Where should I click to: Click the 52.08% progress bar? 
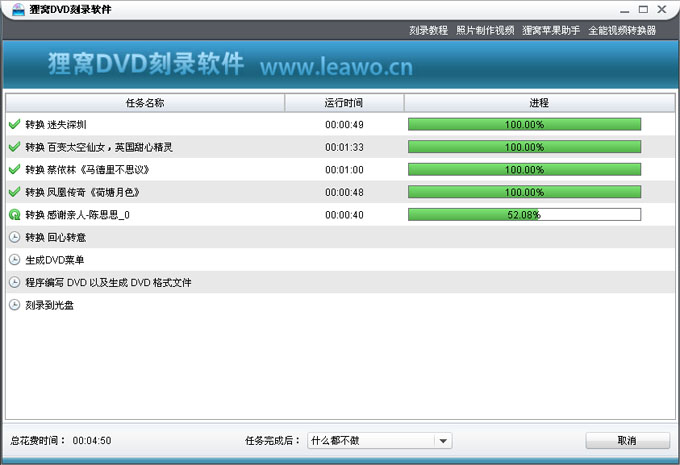(x=524, y=215)
